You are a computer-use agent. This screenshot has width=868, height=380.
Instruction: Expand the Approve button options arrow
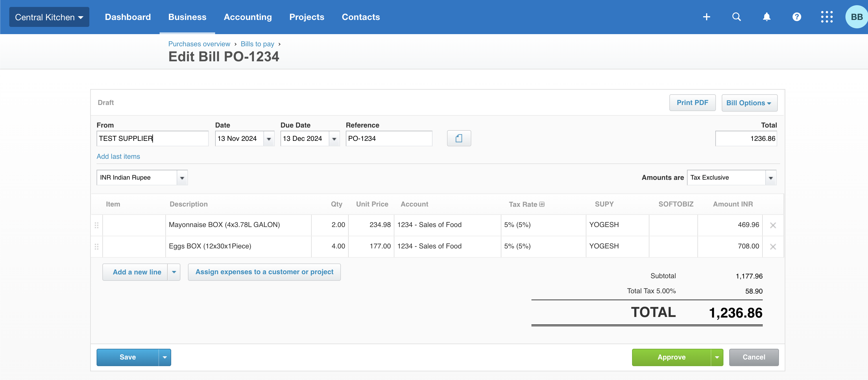point(717,357)
